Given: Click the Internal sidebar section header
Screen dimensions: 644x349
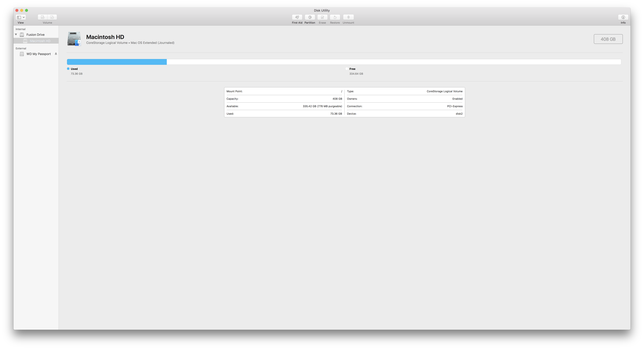Looking at the screenshot, I should point(20,29).
